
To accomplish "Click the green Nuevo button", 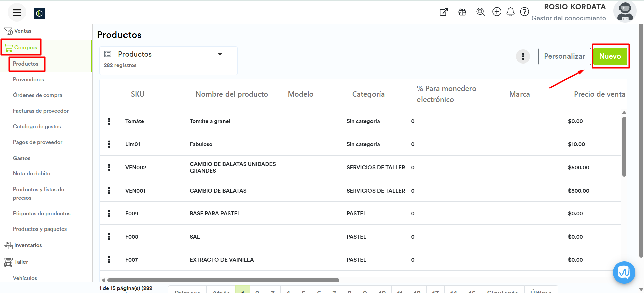I will click(x=610, y=56).
